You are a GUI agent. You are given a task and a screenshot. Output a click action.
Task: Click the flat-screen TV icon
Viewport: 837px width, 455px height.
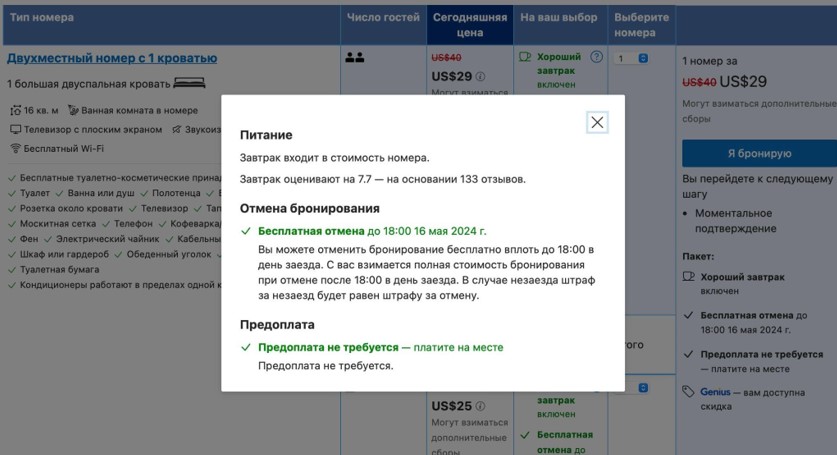15,129
